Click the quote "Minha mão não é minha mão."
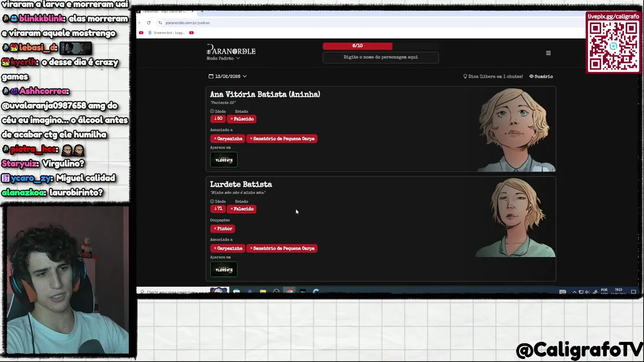This screenshot has width=644, height=362. 237,193
